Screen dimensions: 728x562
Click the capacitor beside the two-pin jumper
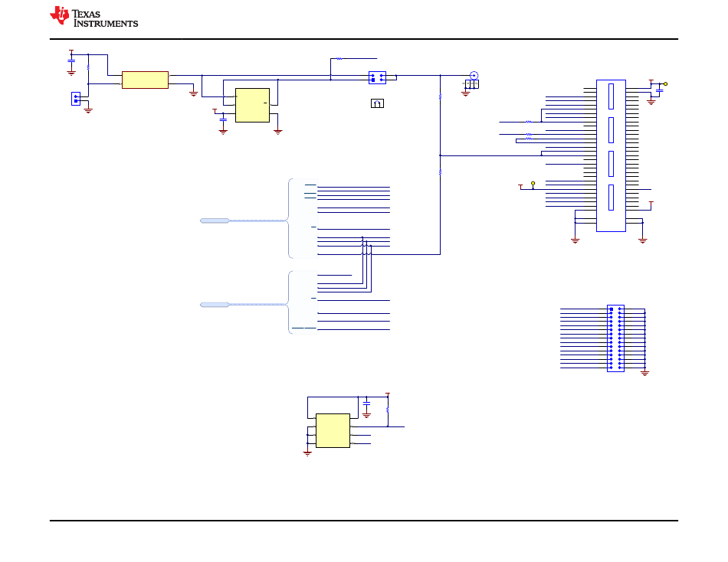71,60
